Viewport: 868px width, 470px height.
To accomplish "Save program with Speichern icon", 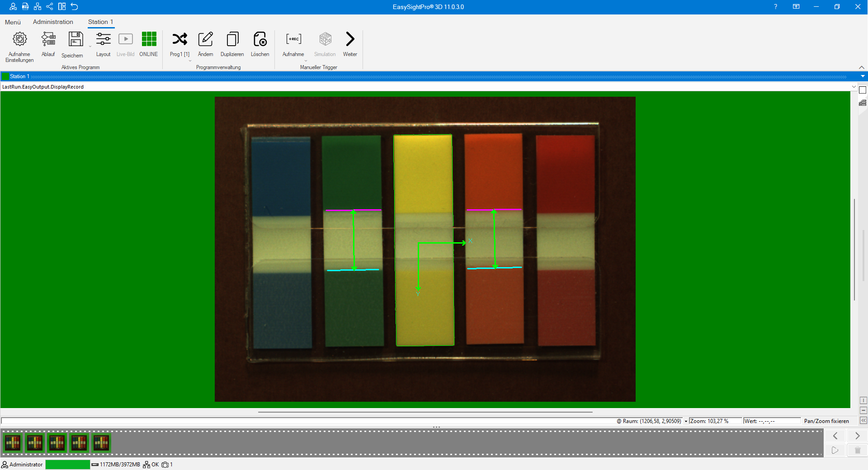I will pyautogui.click(x=75, y=40).
